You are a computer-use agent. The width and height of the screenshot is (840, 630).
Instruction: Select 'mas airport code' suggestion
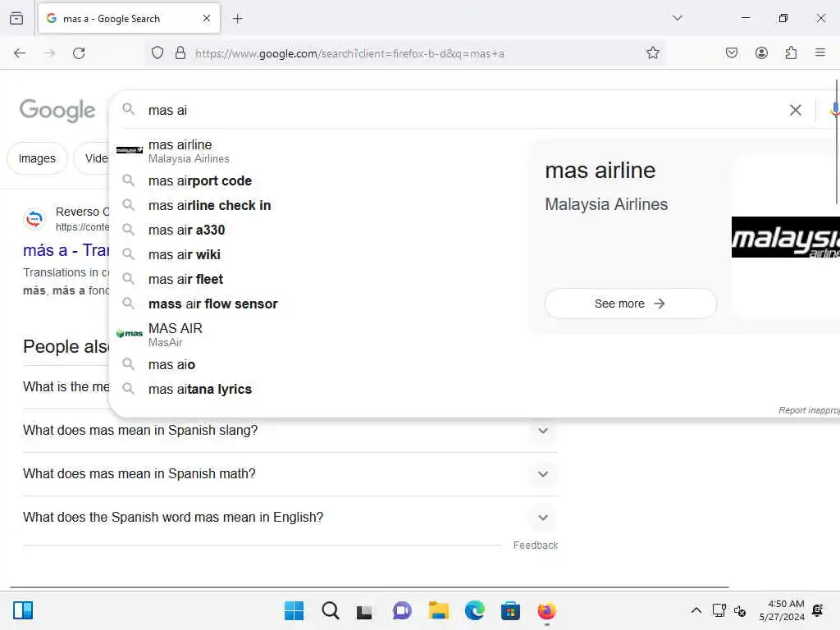tap(319, 181)
